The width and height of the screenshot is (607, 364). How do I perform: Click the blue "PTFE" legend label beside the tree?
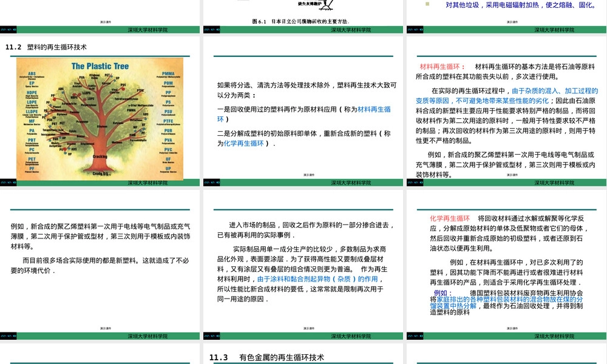[x=168, y=121]
